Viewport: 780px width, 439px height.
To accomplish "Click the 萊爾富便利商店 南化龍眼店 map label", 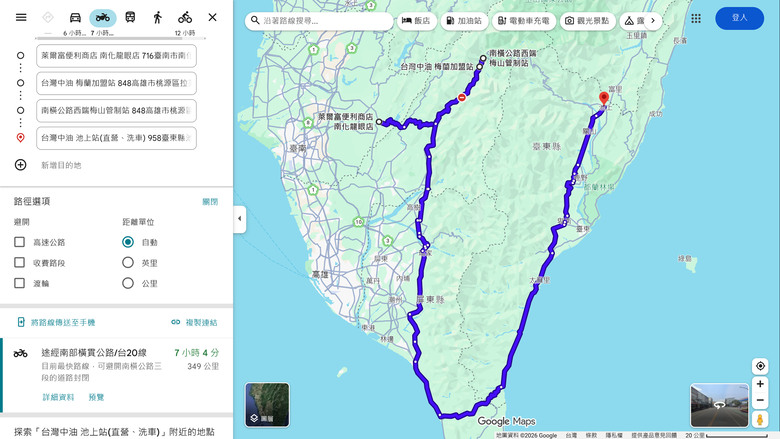I will pos(346,121).
